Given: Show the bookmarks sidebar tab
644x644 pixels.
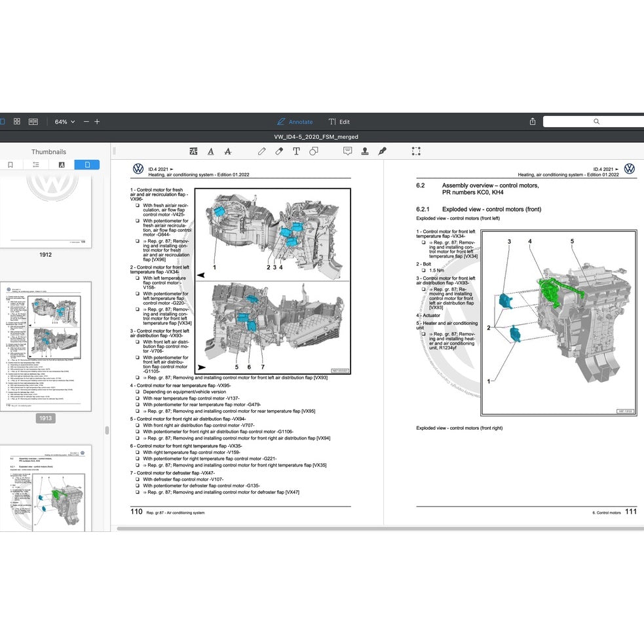Looking at the screenshot, I should tap(10, 165).
